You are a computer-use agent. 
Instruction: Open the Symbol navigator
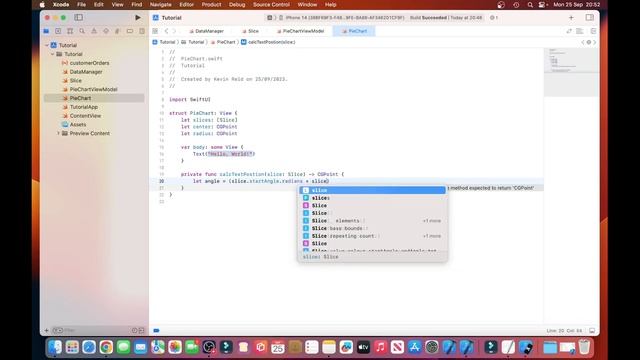point(70,31)
